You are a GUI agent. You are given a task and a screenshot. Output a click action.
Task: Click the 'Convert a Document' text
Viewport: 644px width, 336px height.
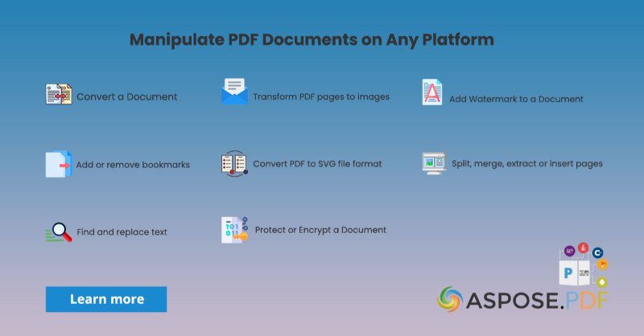click(127, 96)
